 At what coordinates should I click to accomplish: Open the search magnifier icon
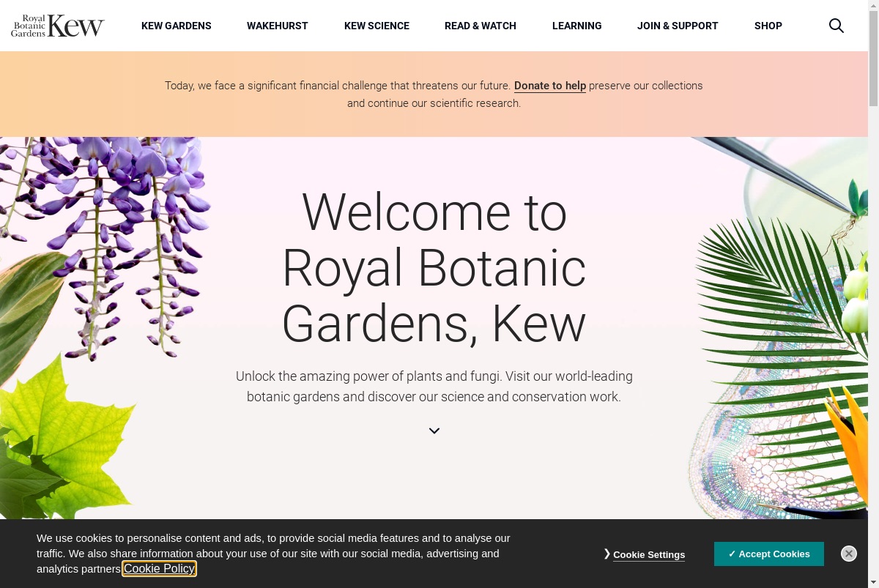836,26
